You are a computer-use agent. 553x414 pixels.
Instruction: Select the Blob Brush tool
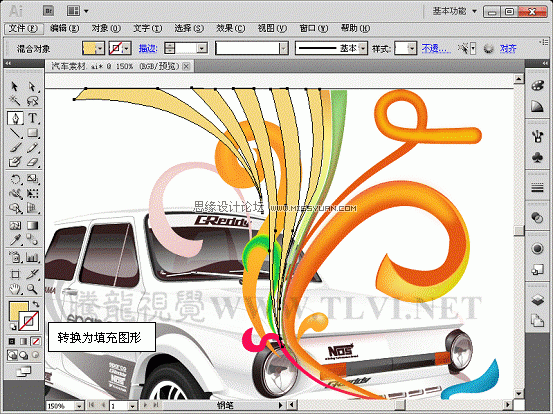pos(15,162)
